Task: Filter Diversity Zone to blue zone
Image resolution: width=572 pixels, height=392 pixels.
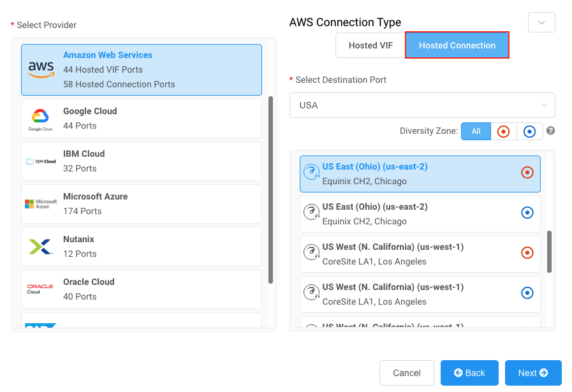Action: (x=529, y=131)
